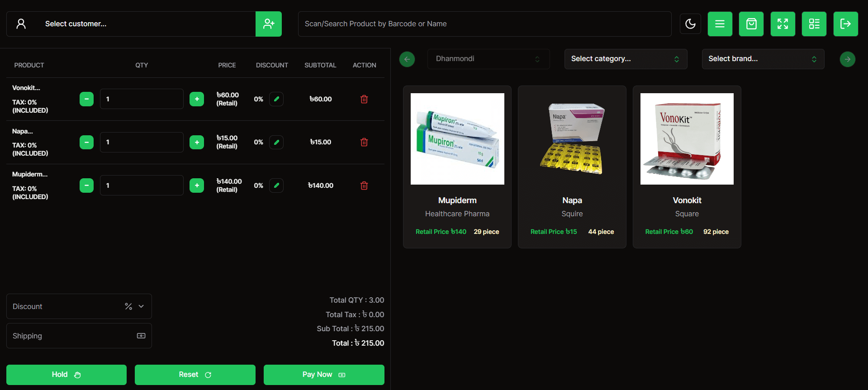
Task: Decrease Mupiderm quantity with minus button
Action: [x=86, y=185]
